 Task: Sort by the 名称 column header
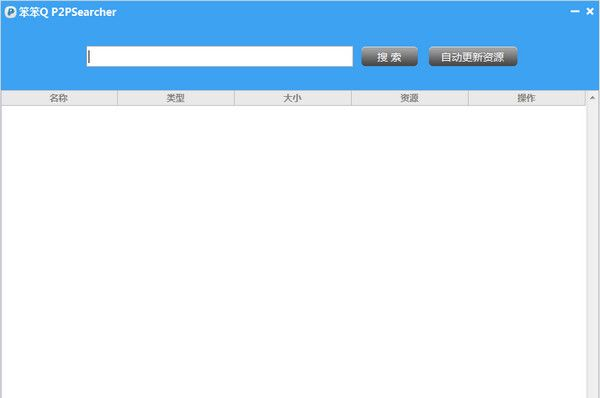[x=59, y=98]
